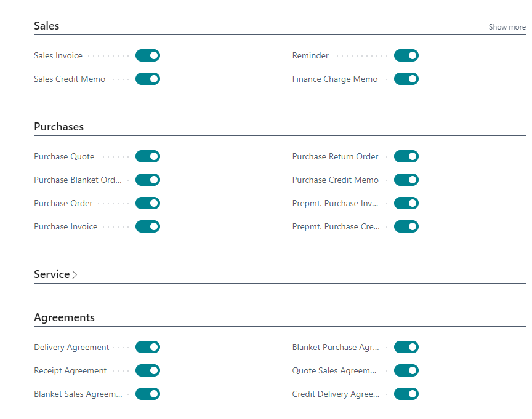Toggle the Purchase Quote switch
Image resolution: width=532 pixels, height=419 pixels.
[148, 156]
